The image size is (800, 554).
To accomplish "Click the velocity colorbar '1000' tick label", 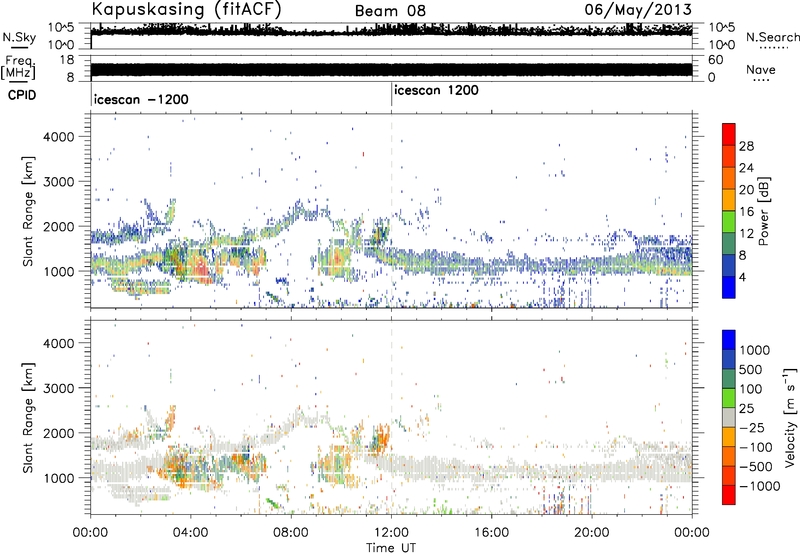I will pyautogui.click(x=755, y=350).
